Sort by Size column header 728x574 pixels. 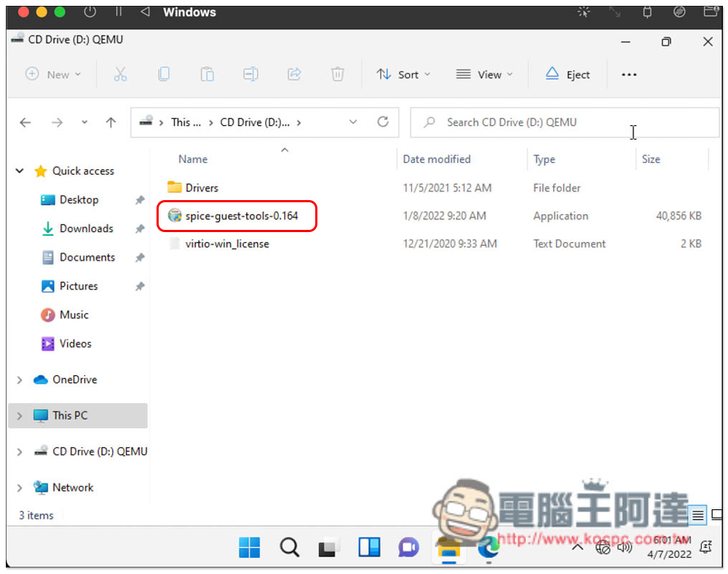pyautogui.click(x=651, y=159)
